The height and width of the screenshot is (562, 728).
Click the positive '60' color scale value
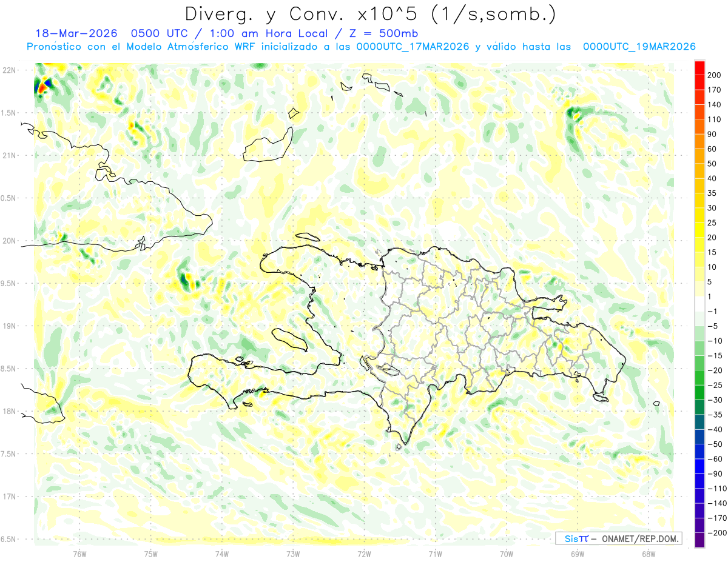point(712,149)
